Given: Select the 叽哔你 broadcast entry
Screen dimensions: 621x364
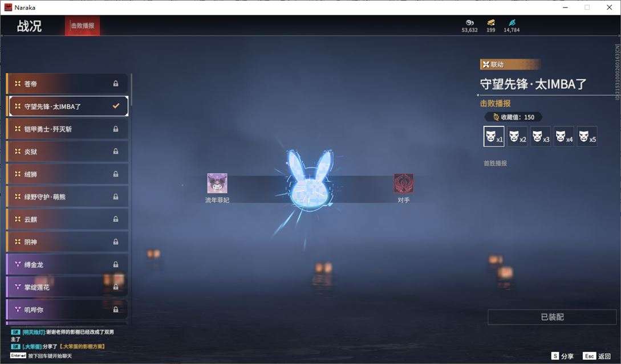Looking at the screenshot, I should [67, 309].
